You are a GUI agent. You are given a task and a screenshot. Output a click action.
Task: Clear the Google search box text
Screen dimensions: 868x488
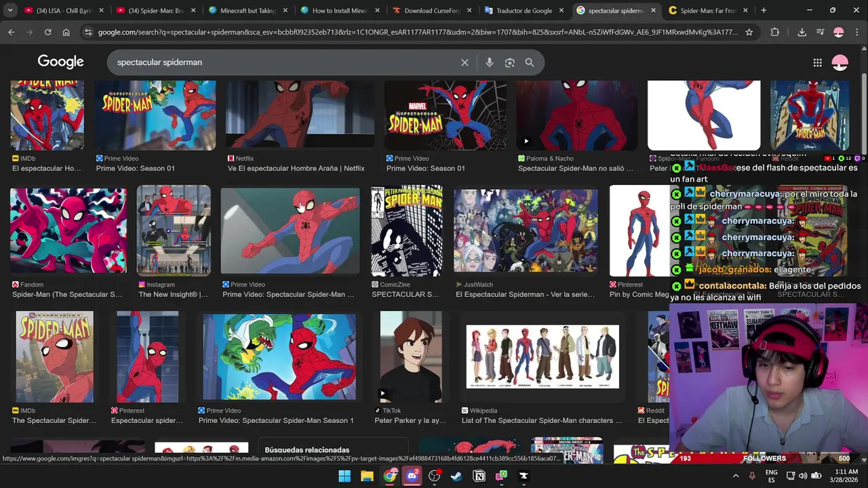point(465,62)
